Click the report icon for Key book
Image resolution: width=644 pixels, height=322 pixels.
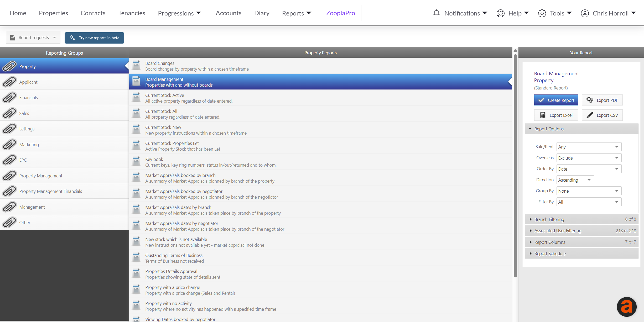136,162
